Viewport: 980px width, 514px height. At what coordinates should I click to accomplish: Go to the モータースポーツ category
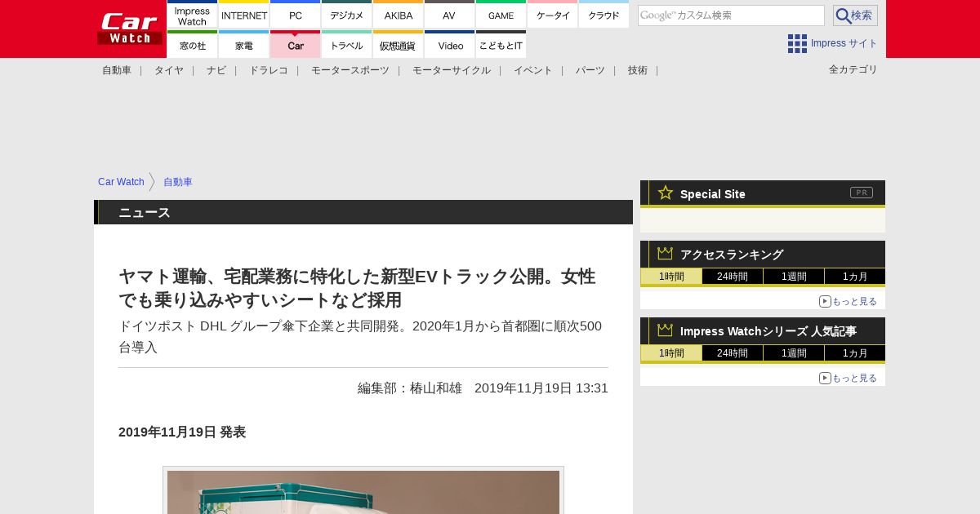point(350,70)
